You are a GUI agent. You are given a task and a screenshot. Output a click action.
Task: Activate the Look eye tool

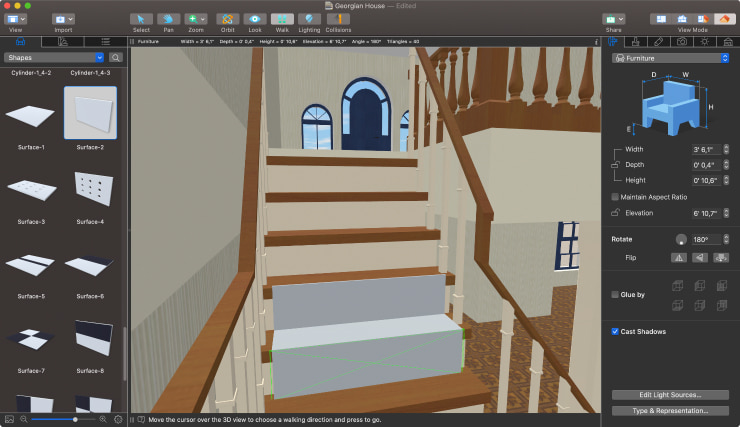(255, 19)
